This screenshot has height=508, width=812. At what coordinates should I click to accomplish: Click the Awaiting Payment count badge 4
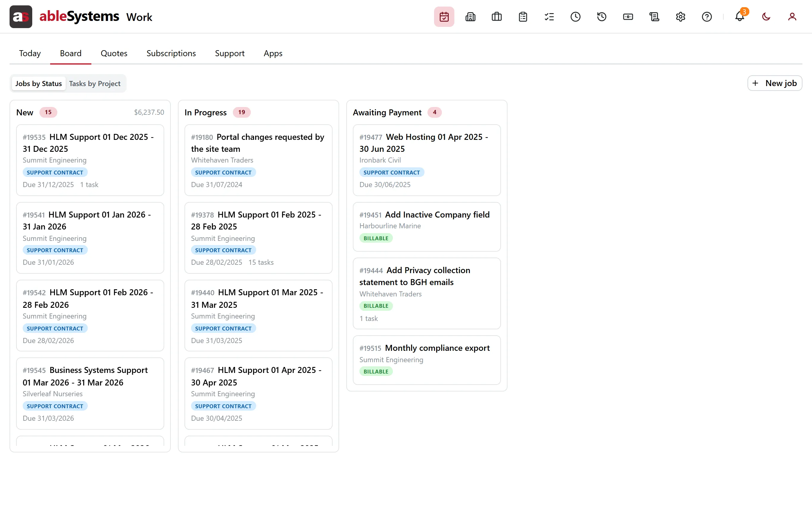click(x=435, y=112)
